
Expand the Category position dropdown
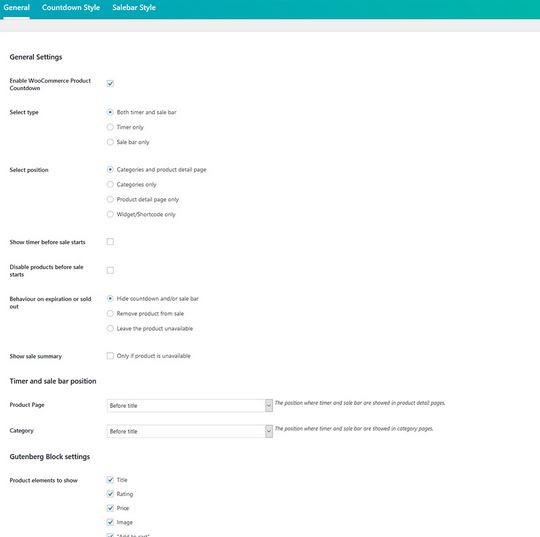coord(190,431)
